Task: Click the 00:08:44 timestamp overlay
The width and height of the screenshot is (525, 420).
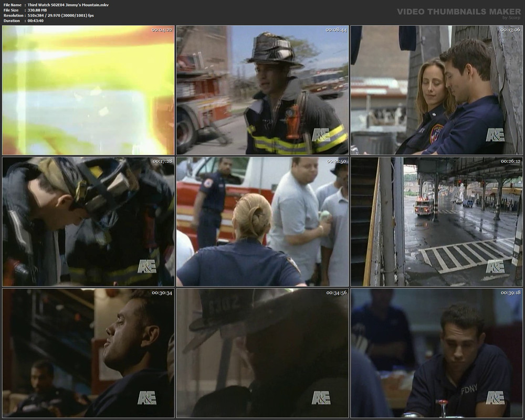Action: [x=336, y=30]
